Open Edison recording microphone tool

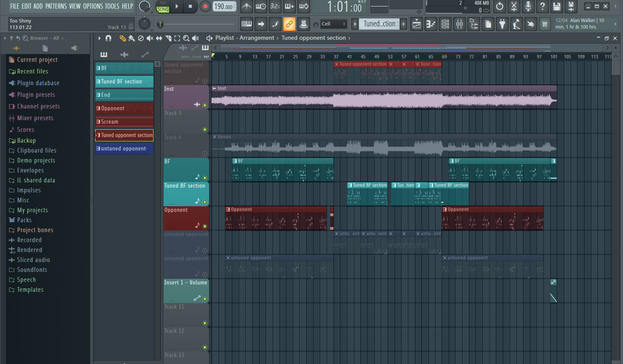(x=528, y=7)
